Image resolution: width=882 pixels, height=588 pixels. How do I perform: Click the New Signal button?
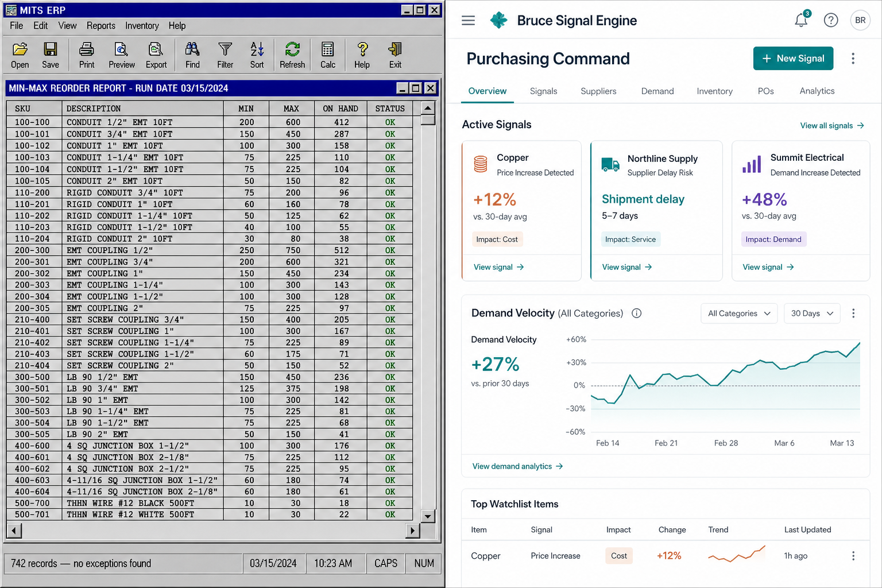[x=793, y=59]
